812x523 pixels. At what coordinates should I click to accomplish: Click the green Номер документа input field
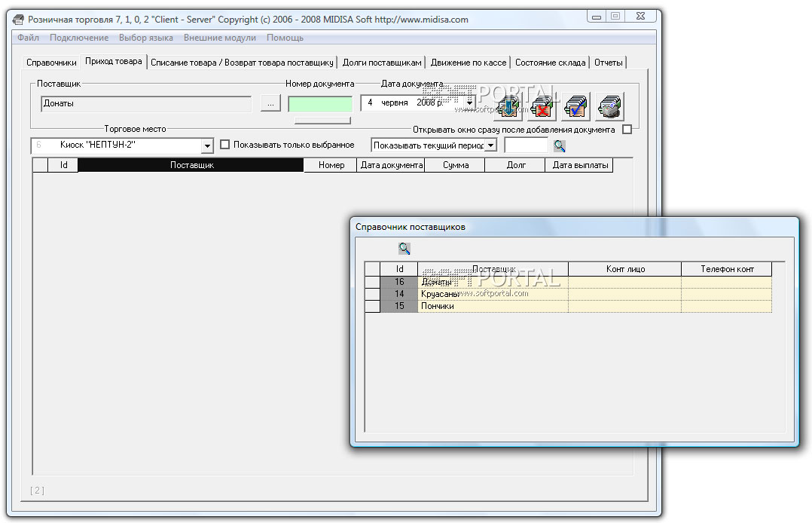click(x=320, y=104)
